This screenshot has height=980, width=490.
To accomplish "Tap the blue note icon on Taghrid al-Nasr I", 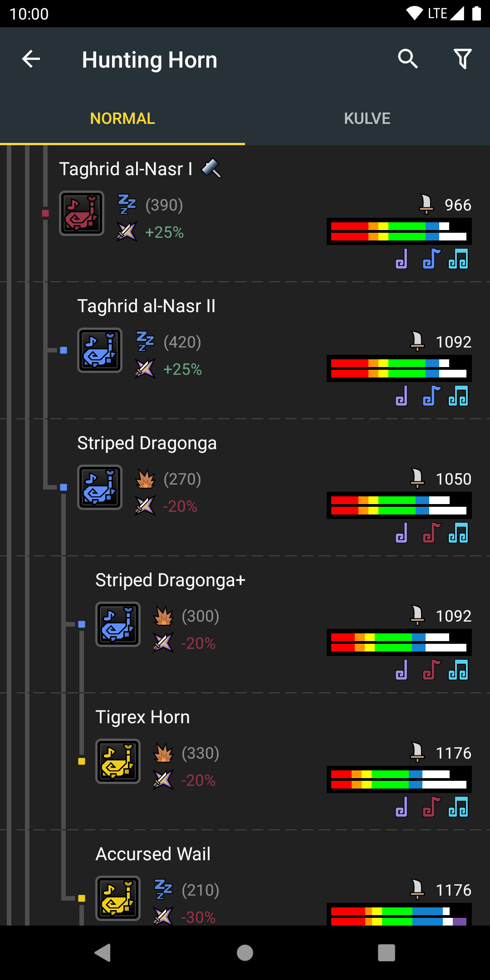I will 431,259.
